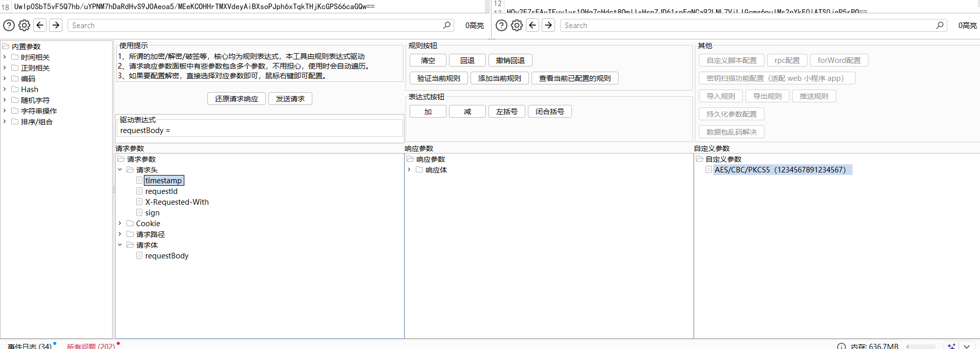Open the rpc配置 button

[787, 60]
